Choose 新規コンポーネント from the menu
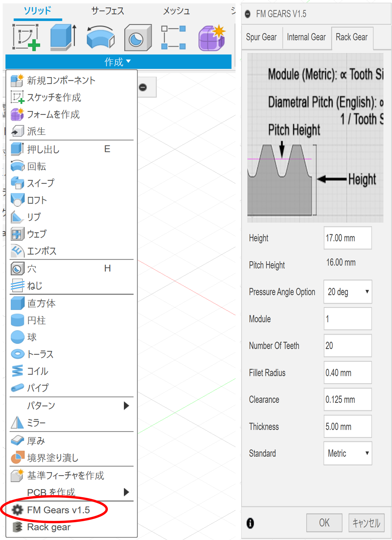 click(x=72, y=80)
